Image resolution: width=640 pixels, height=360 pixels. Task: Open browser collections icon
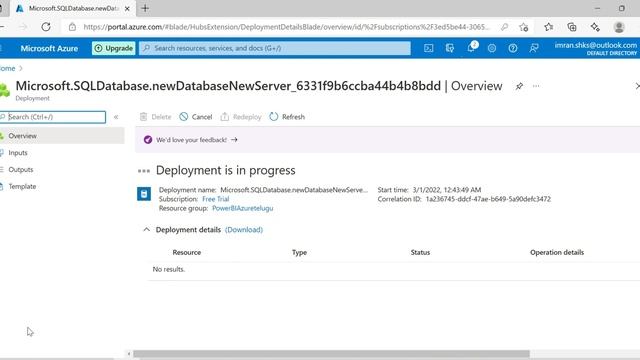[572, 27]
